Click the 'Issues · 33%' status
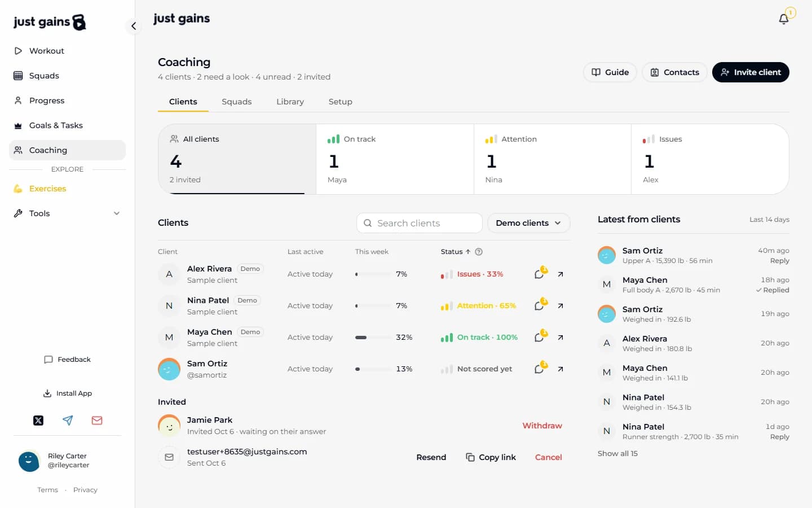This screenshot has height=508, width=812. (472, 274)
